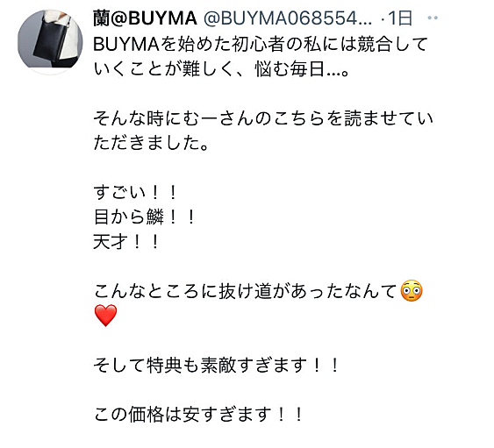Image resolution: width=494 pixels, height=448 pixels.
Task: Click the word 競合して in first line
Action: [392, 44]
